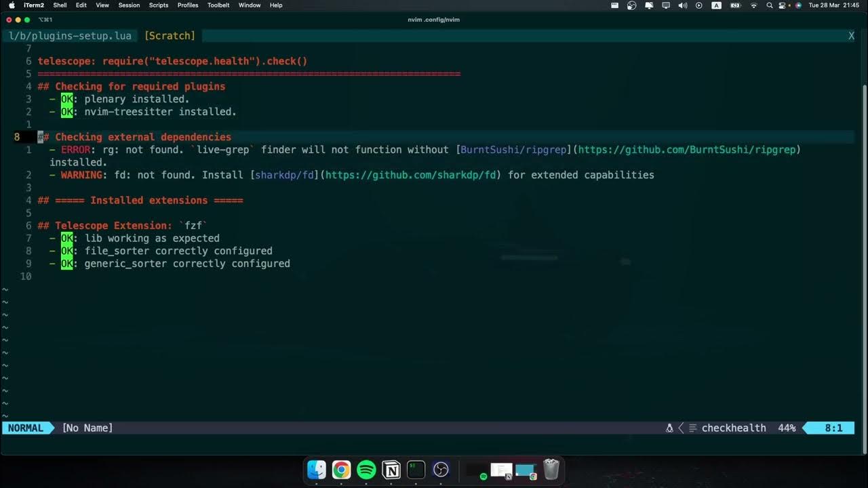Restore minimized Chrome window in Dock
868x488 pixels.
pos(526,470)
